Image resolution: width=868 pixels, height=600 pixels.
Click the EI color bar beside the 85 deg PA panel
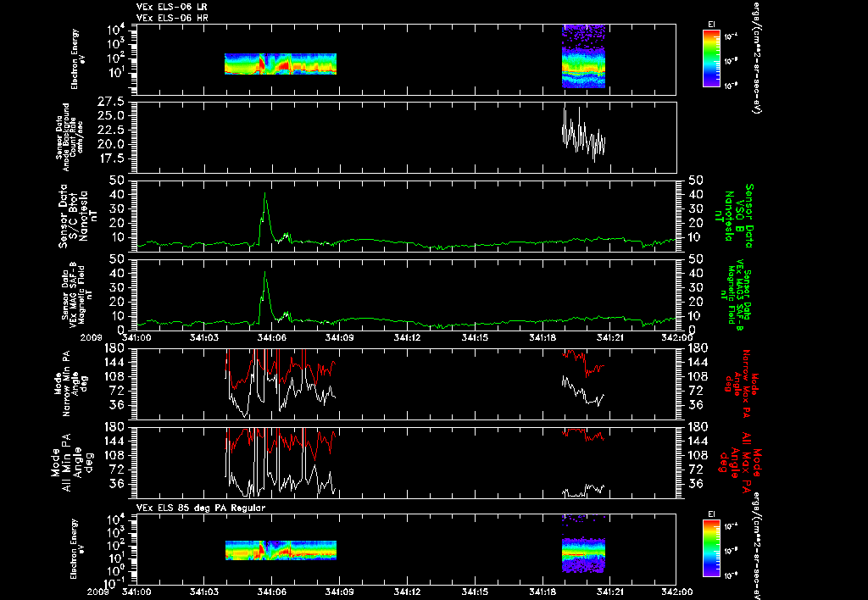pos(711,548)
